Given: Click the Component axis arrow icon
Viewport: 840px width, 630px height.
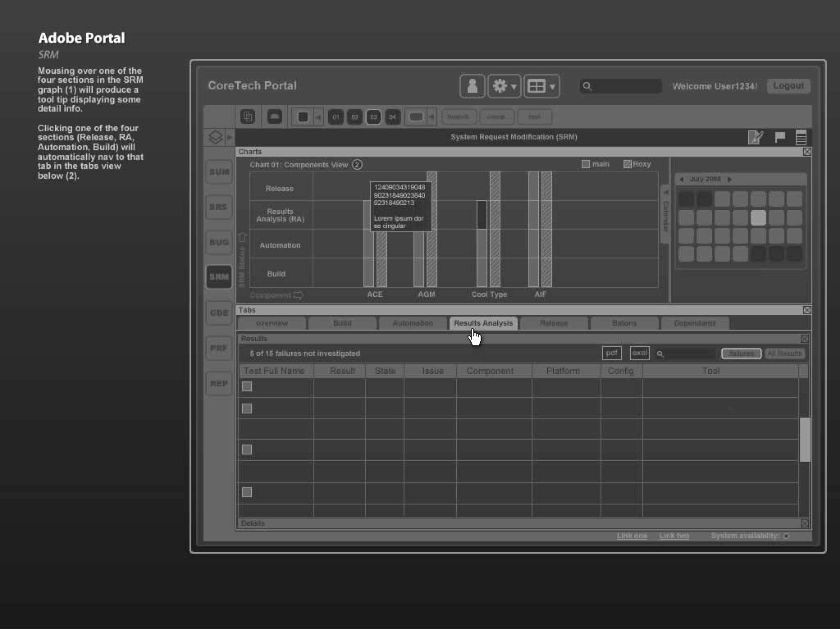Looking at the screenshot, I should tap(298, 295).
